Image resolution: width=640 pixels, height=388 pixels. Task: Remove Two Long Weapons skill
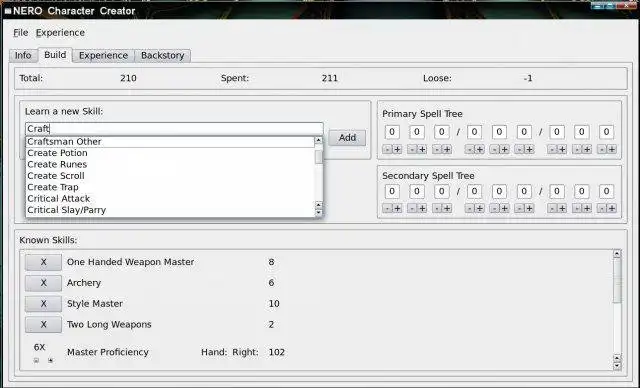point(43,324)
